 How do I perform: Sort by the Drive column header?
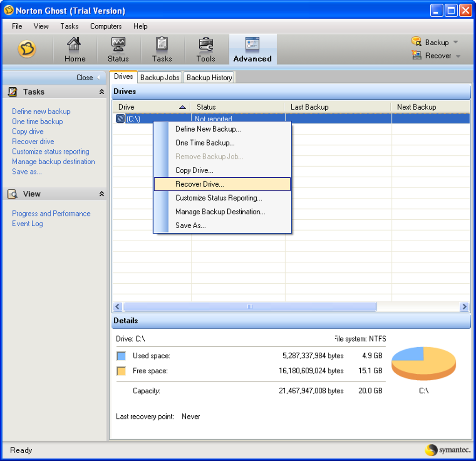click(151, 107)
